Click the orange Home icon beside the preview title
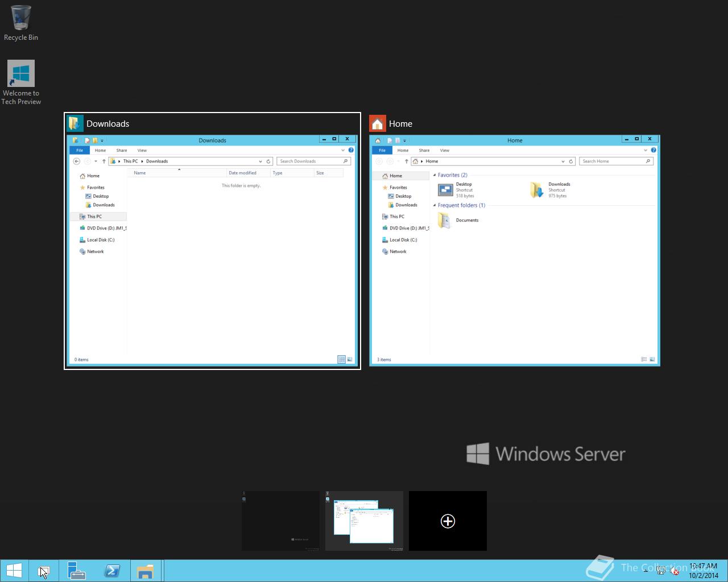Screen dimensions: 728x582 pyautogui.click(x=378, y=123)
